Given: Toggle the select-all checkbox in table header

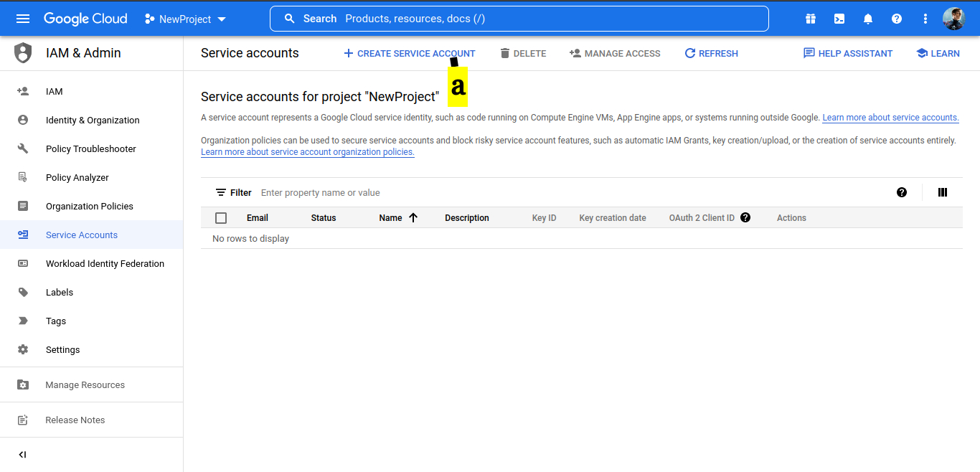Looking at the screenshot, I should point(221,218).
